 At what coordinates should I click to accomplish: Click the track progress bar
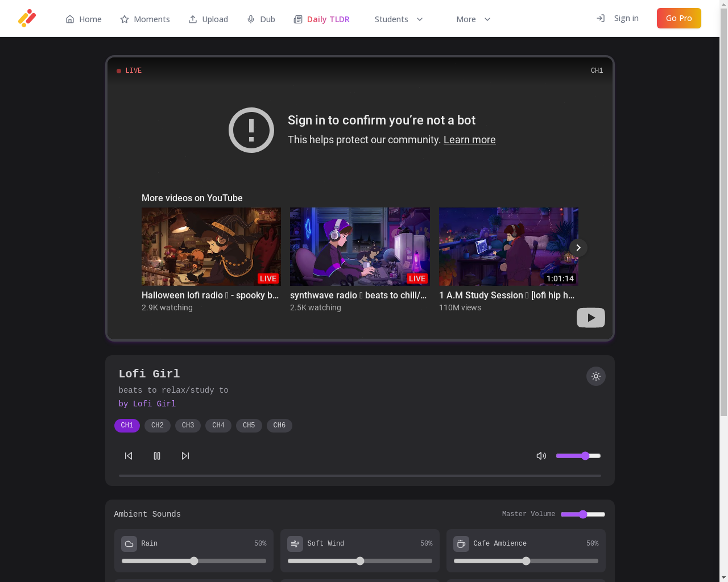point(360,475)
